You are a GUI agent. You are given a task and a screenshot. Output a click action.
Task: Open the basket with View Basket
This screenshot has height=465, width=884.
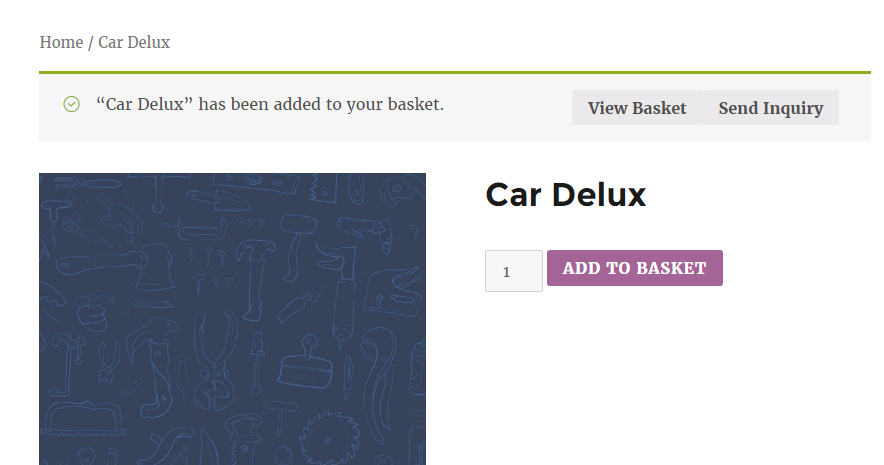point(637,108)
